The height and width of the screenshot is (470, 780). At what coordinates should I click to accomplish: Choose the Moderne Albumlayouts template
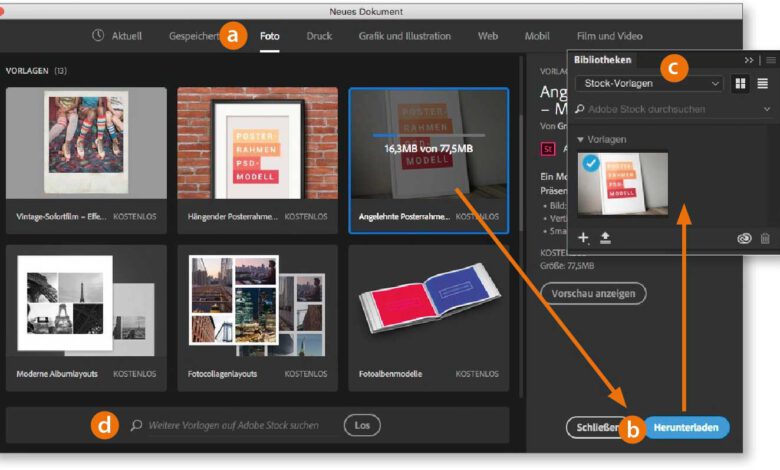(86, 317)
